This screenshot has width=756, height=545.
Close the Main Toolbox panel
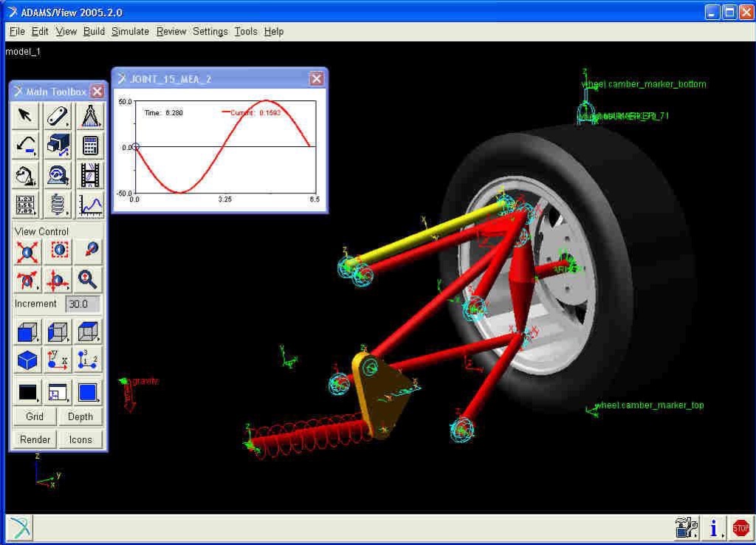tap(97, 91)
